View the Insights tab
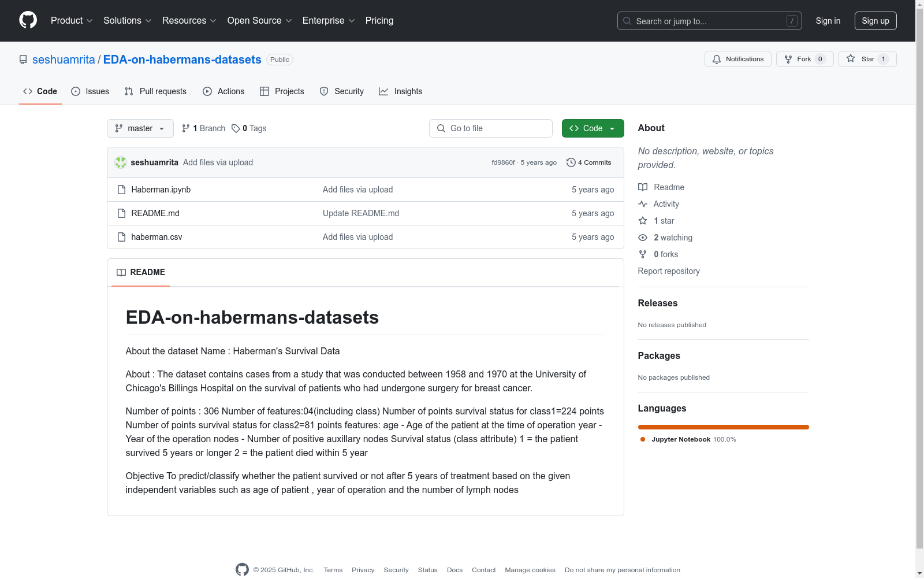Screen dimensions: 924x578 tap(401, 91)
